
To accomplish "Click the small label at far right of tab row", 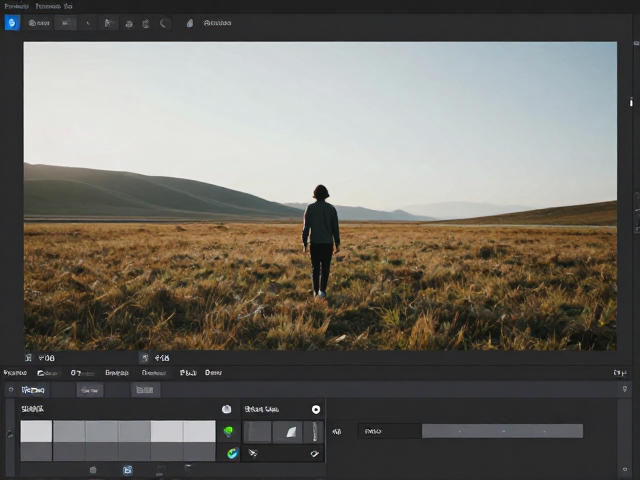I will coord(620,373).
